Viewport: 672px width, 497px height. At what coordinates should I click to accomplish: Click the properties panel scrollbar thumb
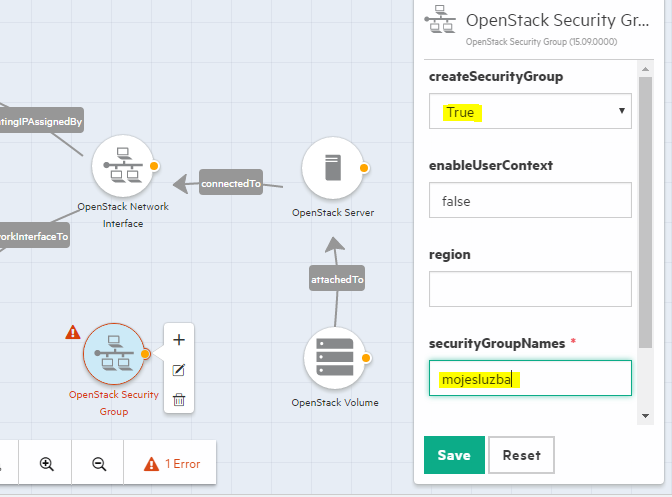[645, 213]
